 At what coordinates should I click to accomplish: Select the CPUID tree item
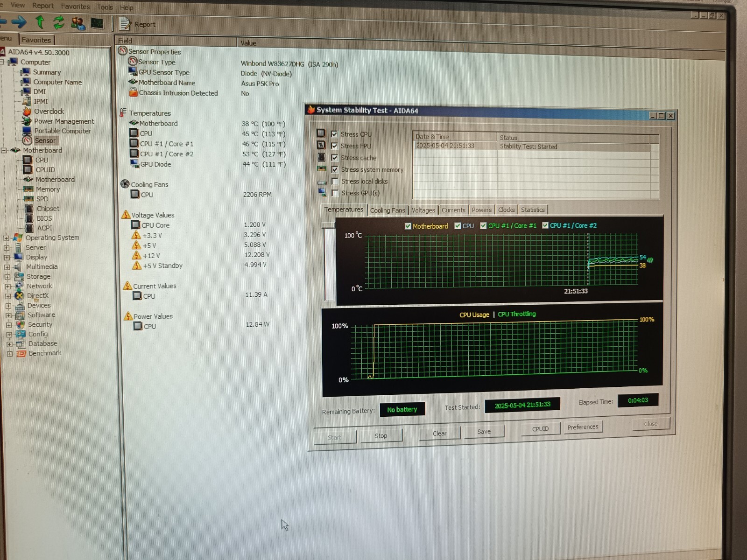45,170
